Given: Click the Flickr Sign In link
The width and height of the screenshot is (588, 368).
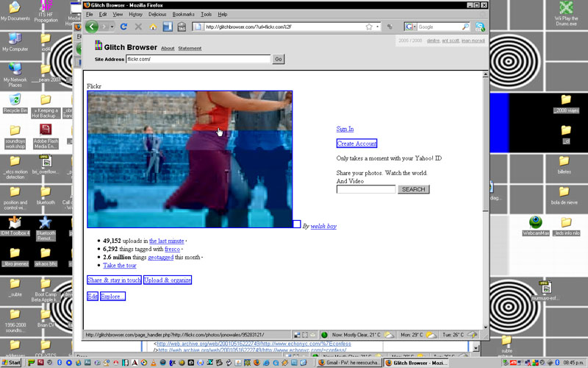Looking at the screenshot, I should point(345,129).
